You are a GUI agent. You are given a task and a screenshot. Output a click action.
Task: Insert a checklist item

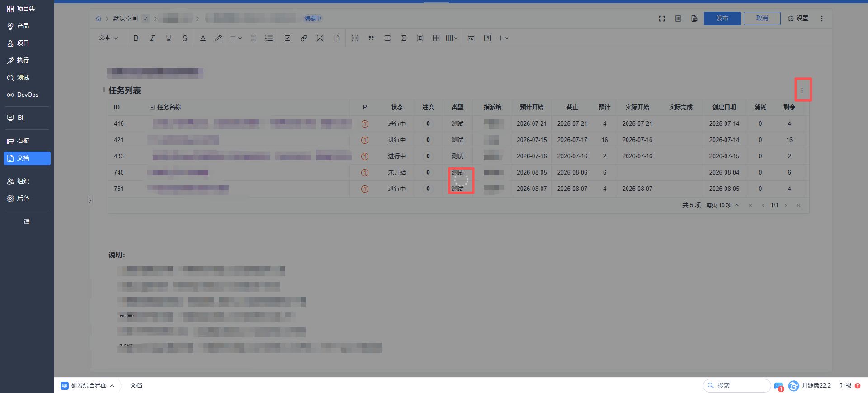(288, 38)
